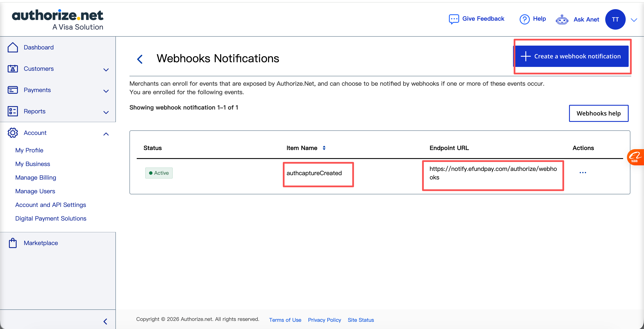Click the Give Feedback speech bubble icon
Screen dimensions: 644x329
click(x=454, y=19)
